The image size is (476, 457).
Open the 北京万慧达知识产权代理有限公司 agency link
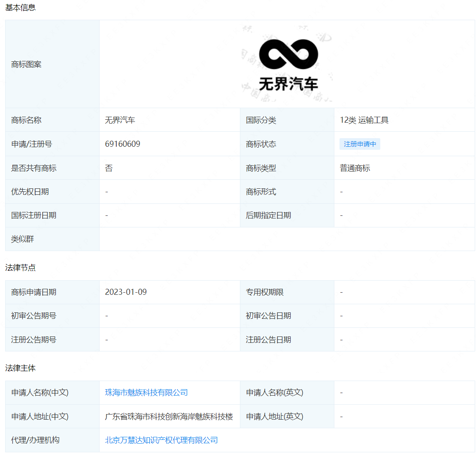point(161,440)
